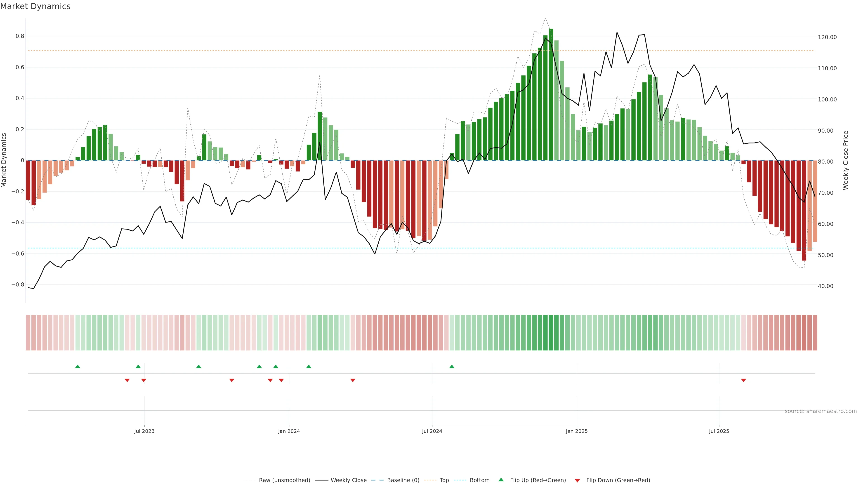Click the red flip-down marker nearest Jul 2023
The width and height of the screenshot is (868, 488).
click(x=144, y=380)
